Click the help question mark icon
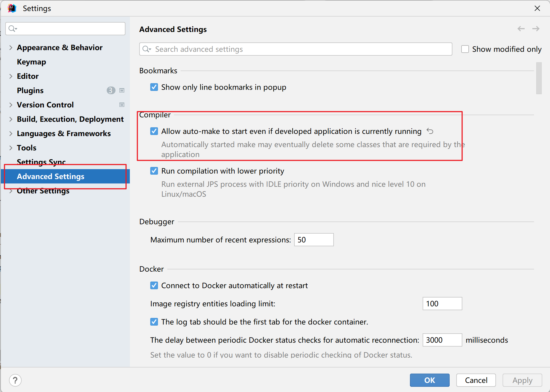This screenshot has width=550, height=392. pos(15,380)
